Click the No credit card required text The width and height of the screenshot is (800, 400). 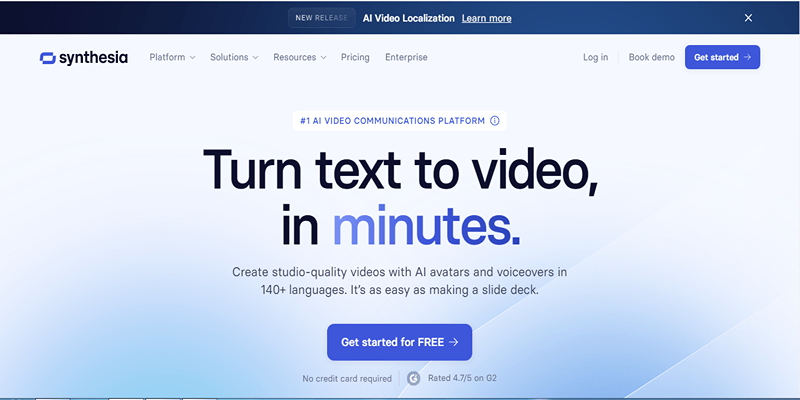point(347,379)
